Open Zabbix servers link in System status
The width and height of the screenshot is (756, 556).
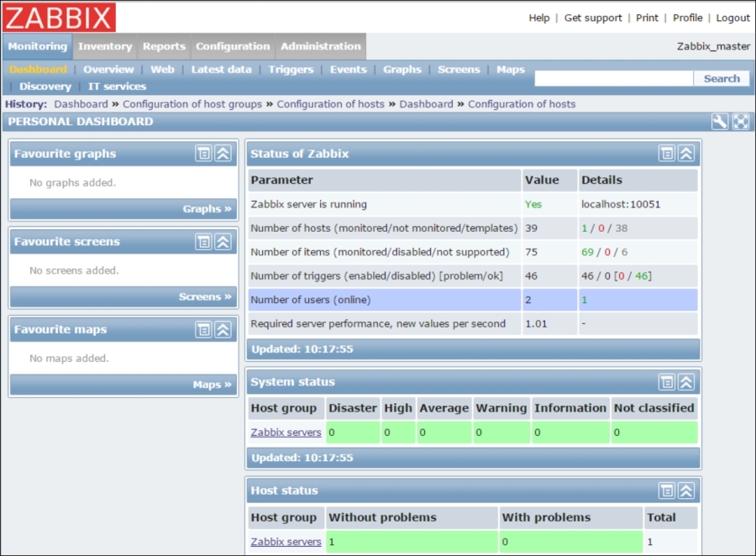click(286, 432)
